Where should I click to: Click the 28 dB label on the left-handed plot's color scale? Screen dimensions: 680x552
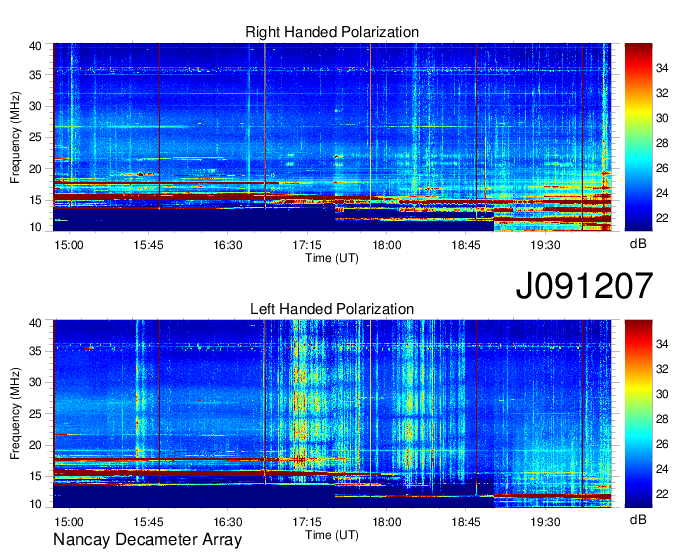click(662, 419)
